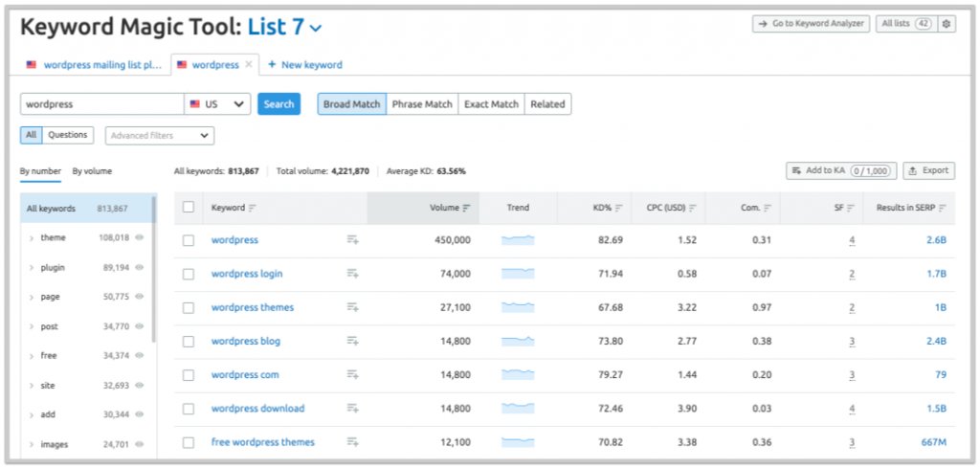Sort by Results in SERP icon

point(943,208)
